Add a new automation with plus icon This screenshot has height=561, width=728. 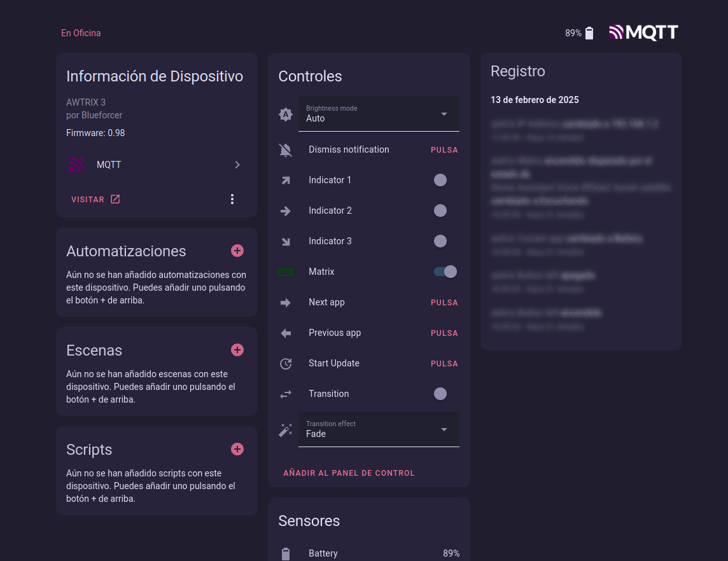(x=237, y=251)
